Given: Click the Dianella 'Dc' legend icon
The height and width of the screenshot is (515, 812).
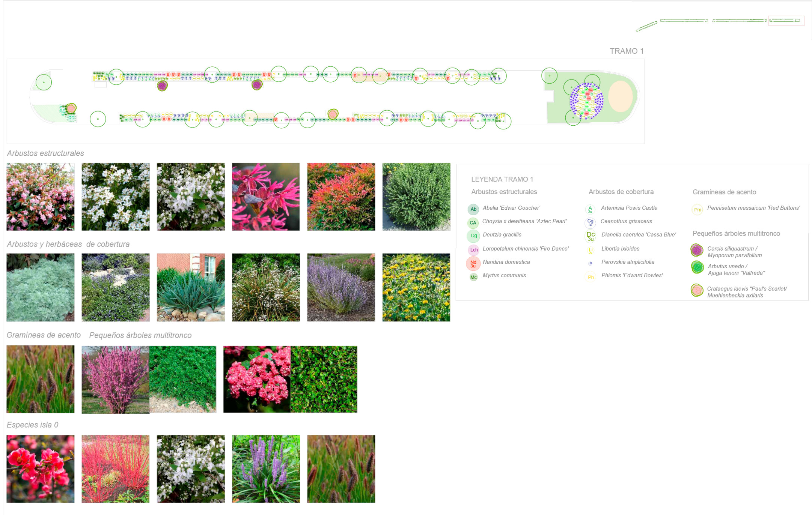Looking at the screenshot, I should click(591, 236).
